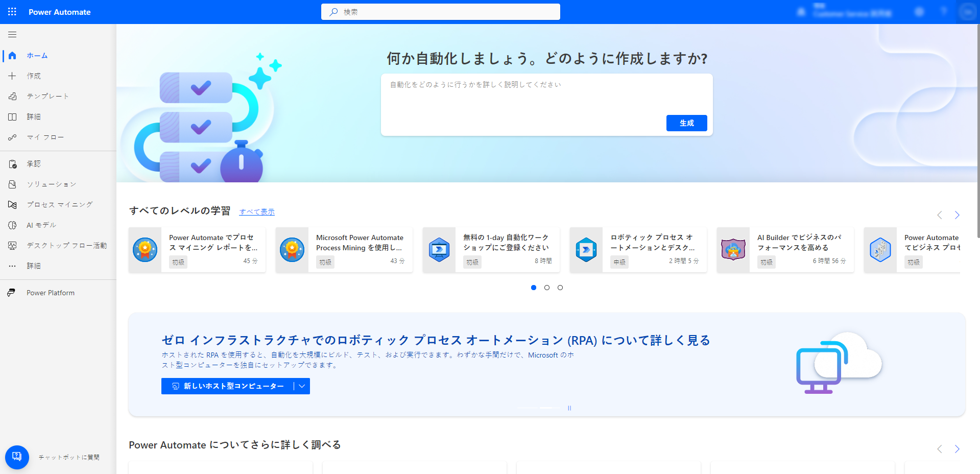980x474 pixels.
Task: Click the settings gear in header
Action: tap(919, 12)
